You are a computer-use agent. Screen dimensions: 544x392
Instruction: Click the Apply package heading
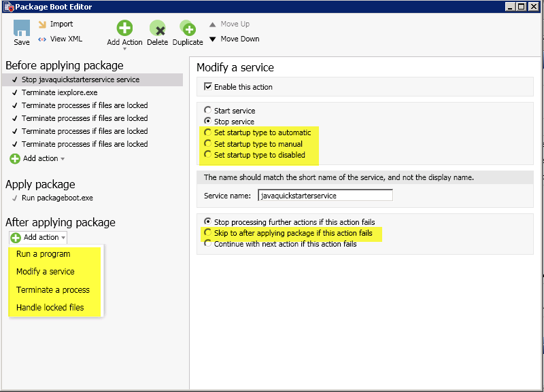[x=40, y=184]
